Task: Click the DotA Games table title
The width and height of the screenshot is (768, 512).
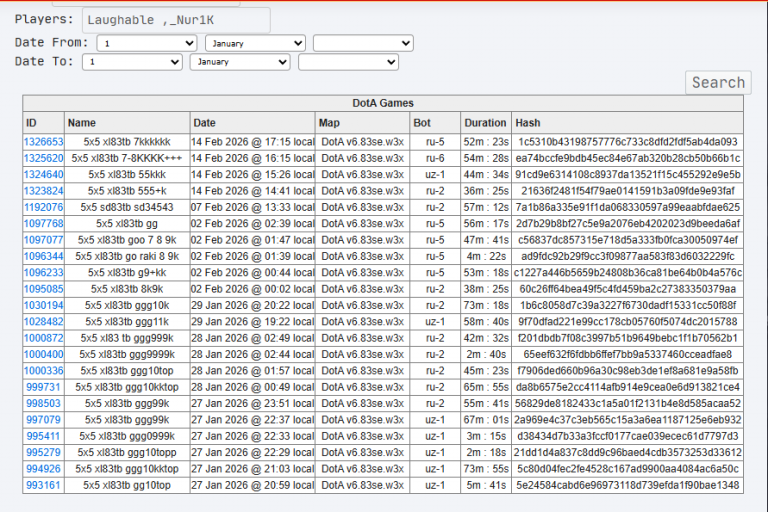Action: 383,103
